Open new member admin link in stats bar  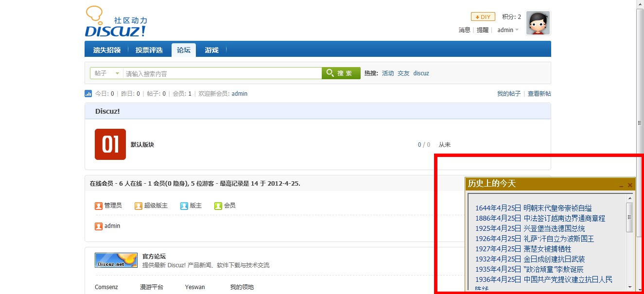[240, 94]
